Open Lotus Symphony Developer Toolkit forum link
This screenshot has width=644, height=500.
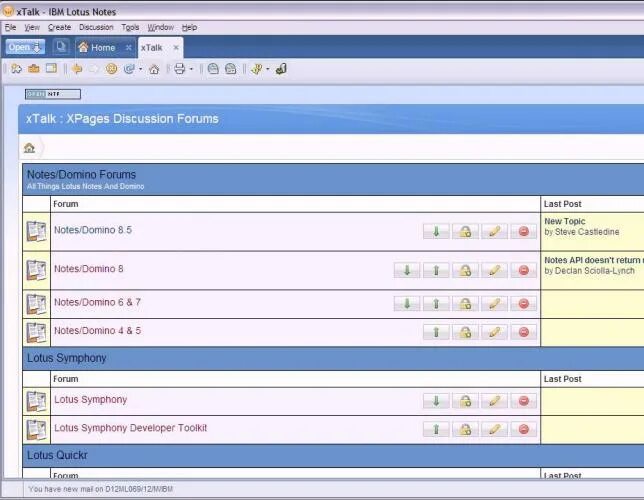click(x=131, y=428)
